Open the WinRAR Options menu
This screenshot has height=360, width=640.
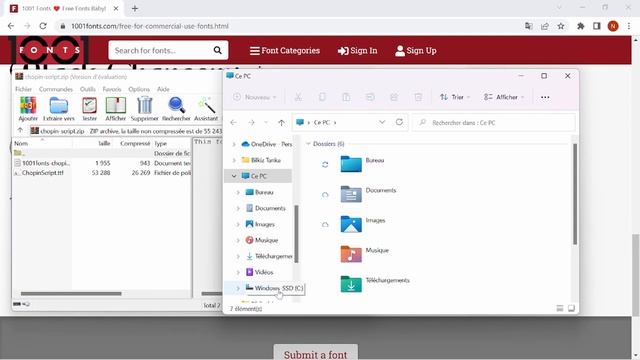tap(139, 89)
